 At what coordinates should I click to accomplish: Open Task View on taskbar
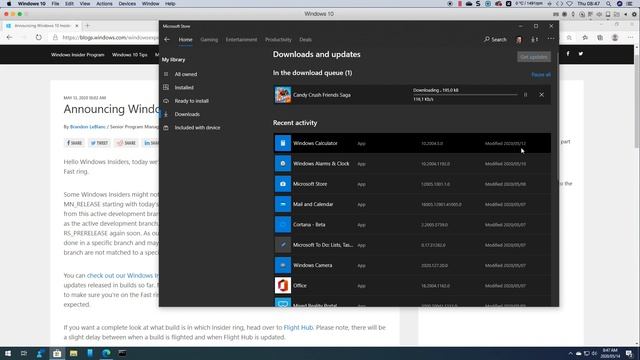24,353
